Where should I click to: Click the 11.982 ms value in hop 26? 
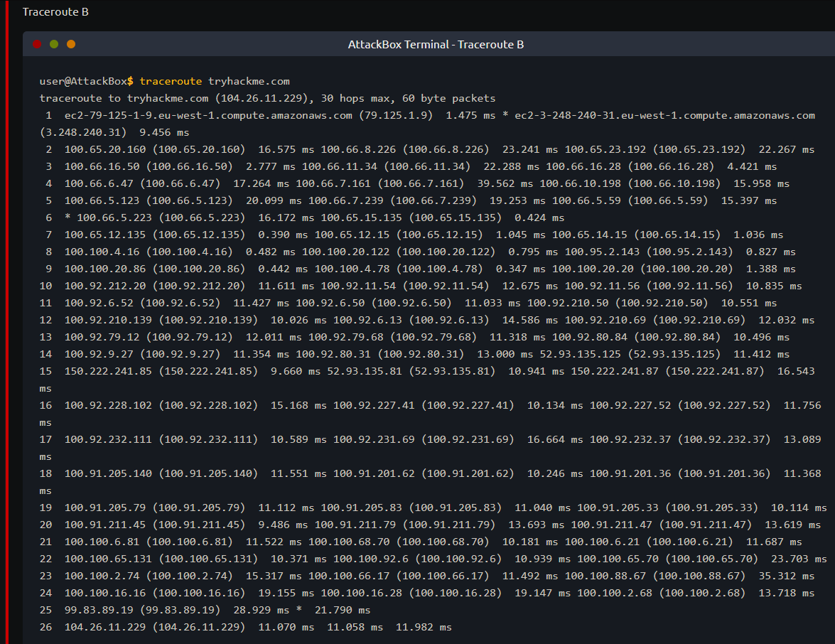[x=424, y=627]
